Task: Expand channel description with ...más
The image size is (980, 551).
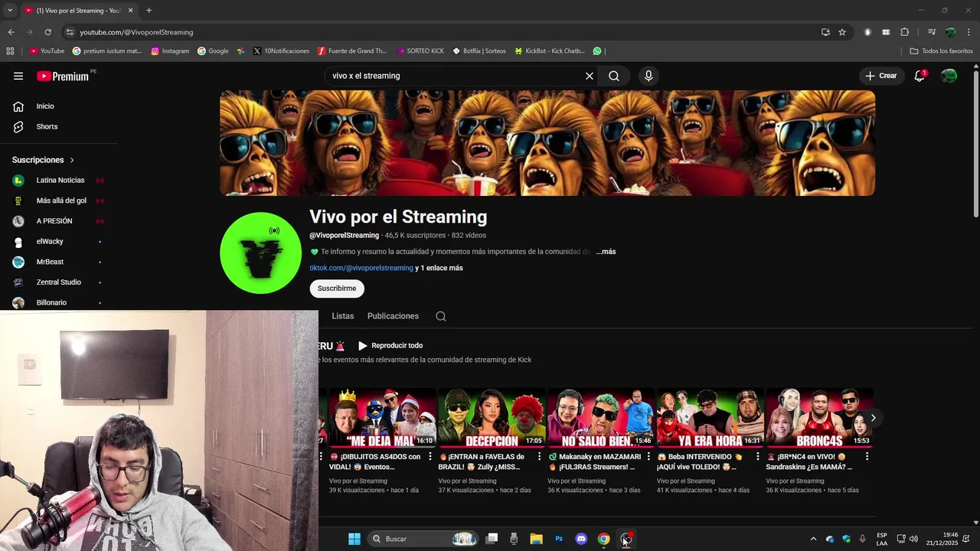Action: click(606, 252)
